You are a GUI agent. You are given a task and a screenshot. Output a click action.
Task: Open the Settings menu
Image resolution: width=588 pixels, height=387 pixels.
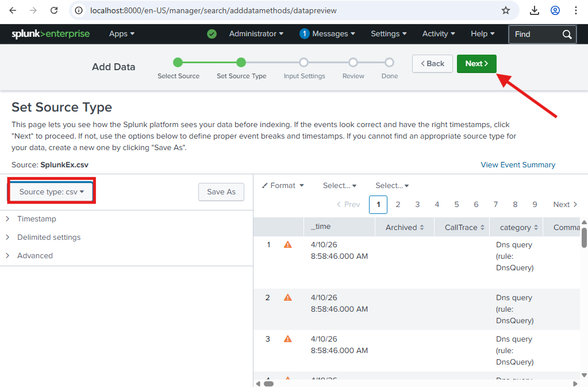pyautogui.click(x=389, y=34)
